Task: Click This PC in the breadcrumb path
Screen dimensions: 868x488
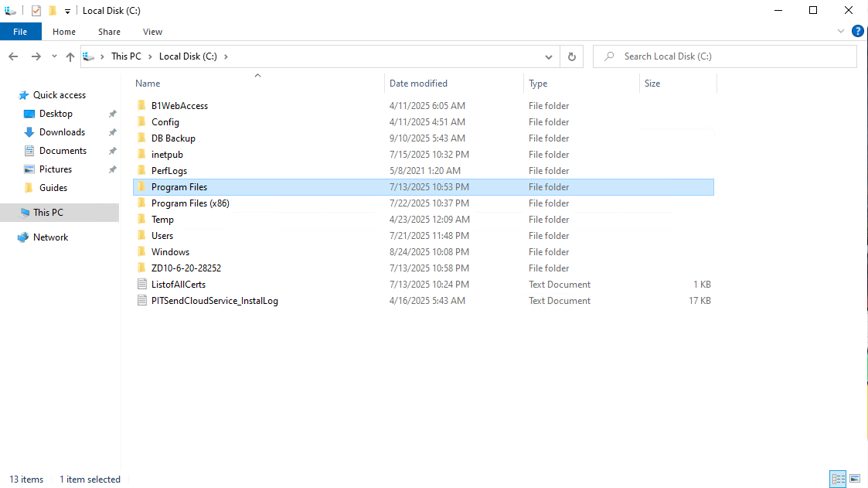Action: tap(125, 56)
